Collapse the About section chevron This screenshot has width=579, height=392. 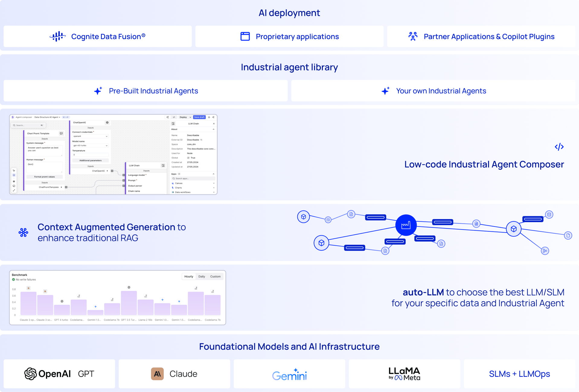[x=213, y=129]
